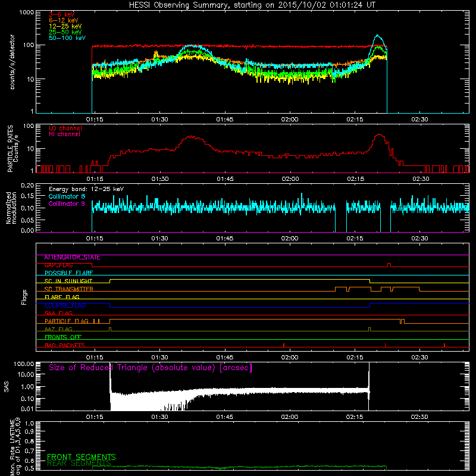
Task: Click the ATTENUATOR_STATE flag label
Action: pyautogui.click(x=72, y=257)
